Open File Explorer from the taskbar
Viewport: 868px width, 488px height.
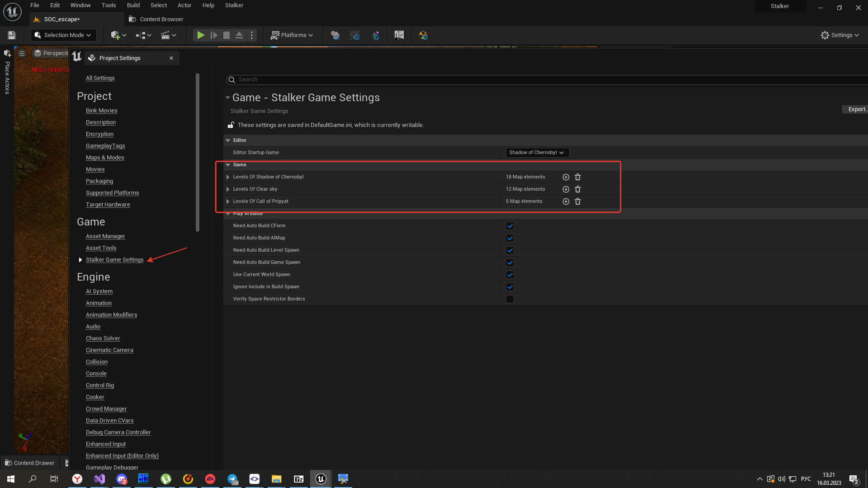coord(277,479)
